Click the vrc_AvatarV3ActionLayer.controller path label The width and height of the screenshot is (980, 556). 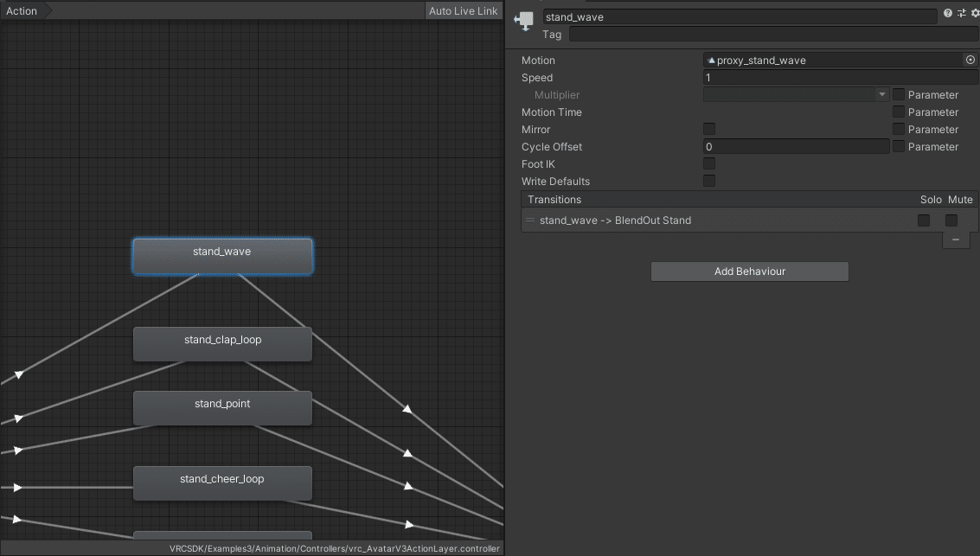335,548
